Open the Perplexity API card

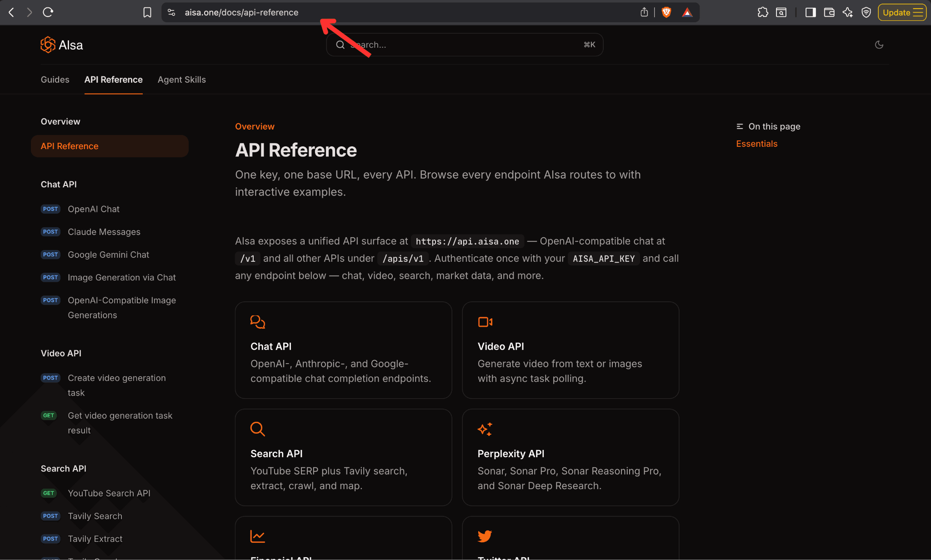point(571,457)
